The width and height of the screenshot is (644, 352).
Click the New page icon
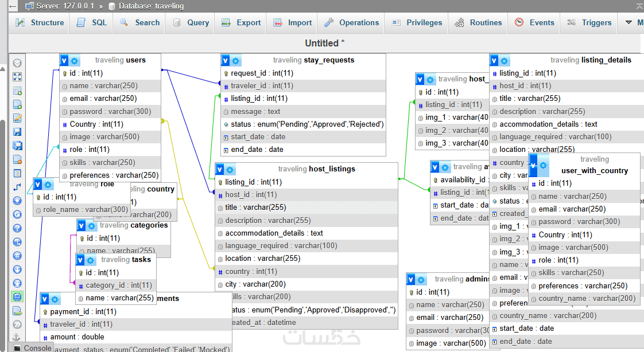[17, 104]
